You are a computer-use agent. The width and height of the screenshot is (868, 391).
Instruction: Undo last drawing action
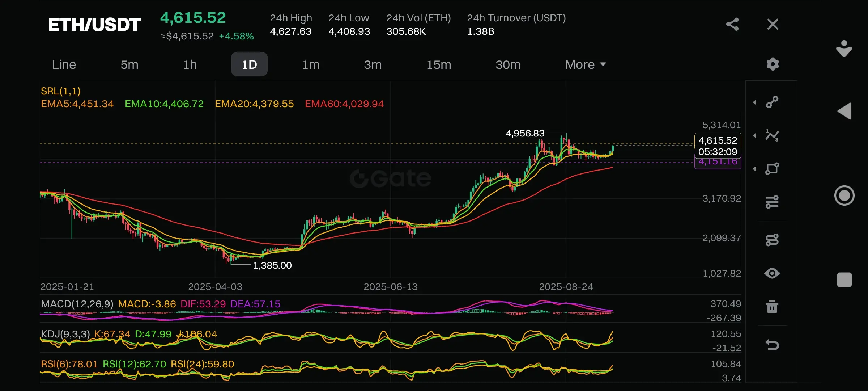tap(772, 344)
